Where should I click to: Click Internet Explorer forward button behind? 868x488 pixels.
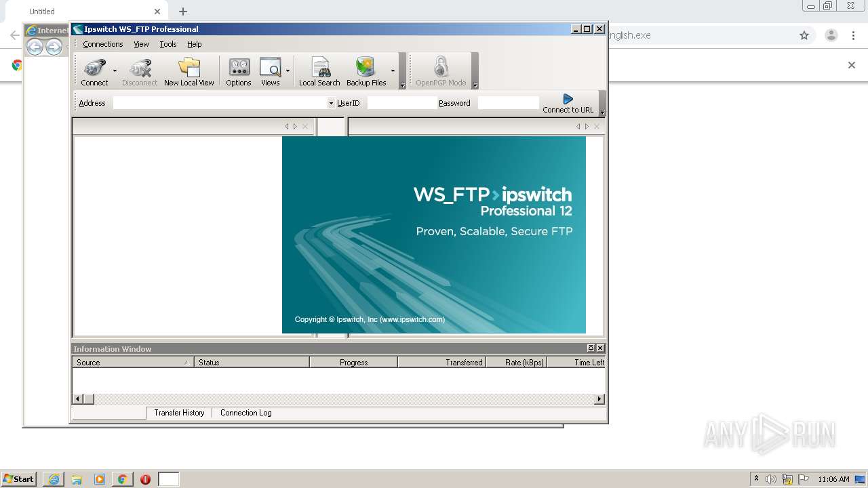[x=54, y=47]
